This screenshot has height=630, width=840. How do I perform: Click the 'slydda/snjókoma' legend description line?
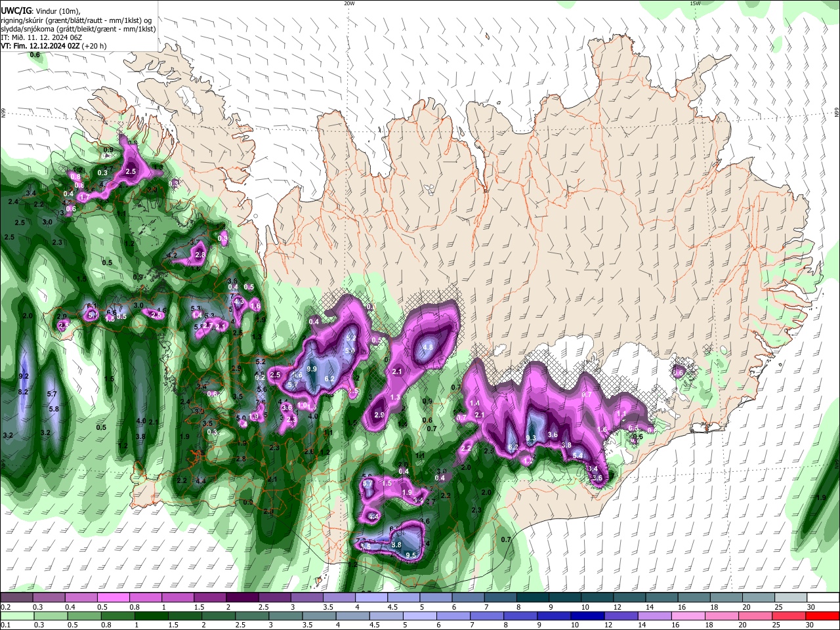pyautogui.click(x=78, y=29)
